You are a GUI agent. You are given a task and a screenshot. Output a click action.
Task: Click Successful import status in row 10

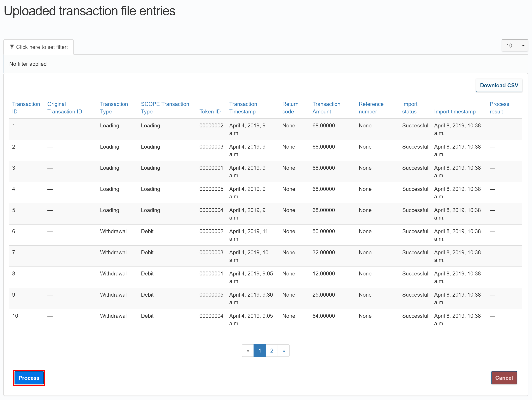click(415, 316)
